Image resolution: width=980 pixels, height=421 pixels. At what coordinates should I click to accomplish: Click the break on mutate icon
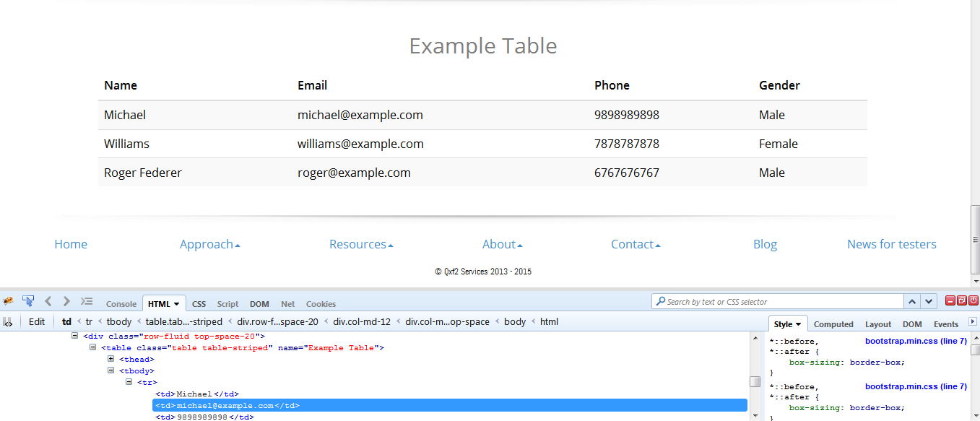pos(8,322)
